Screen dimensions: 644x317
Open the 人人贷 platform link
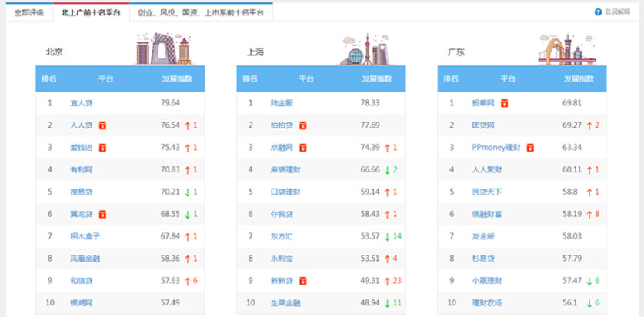(x=82, y=125)
